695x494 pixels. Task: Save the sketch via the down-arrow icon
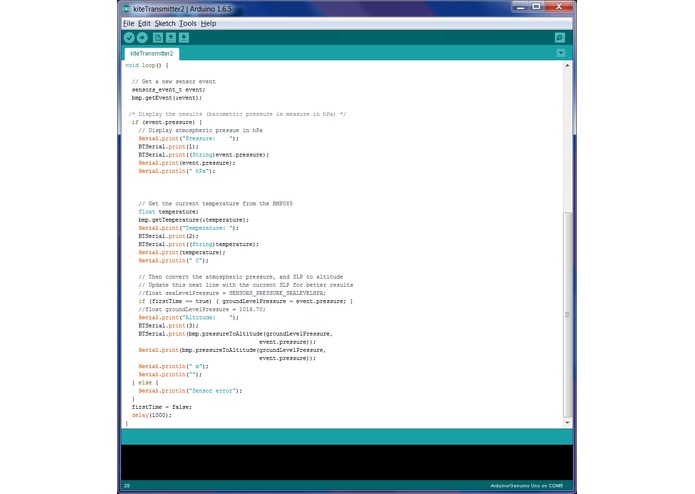click(x=184, y=38)
